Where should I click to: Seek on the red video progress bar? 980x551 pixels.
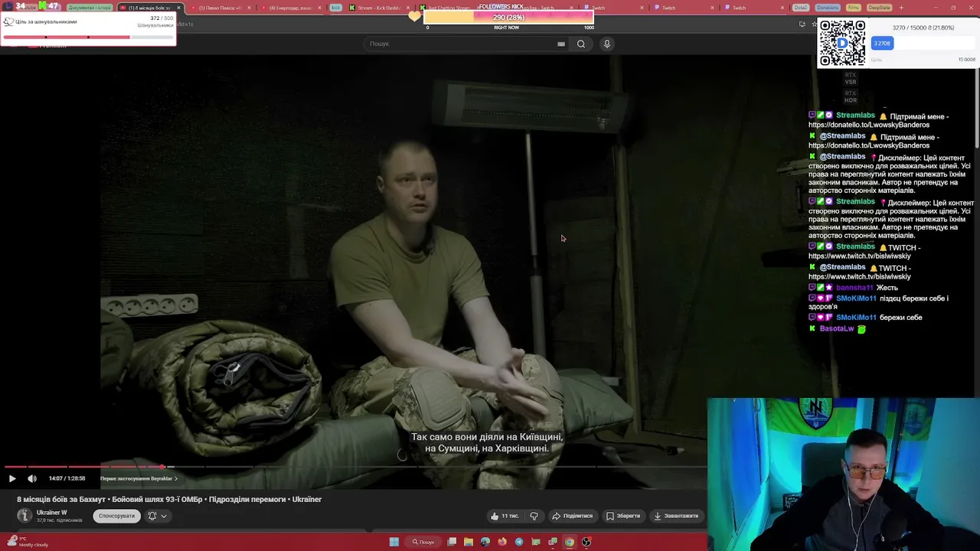point(355,466)
